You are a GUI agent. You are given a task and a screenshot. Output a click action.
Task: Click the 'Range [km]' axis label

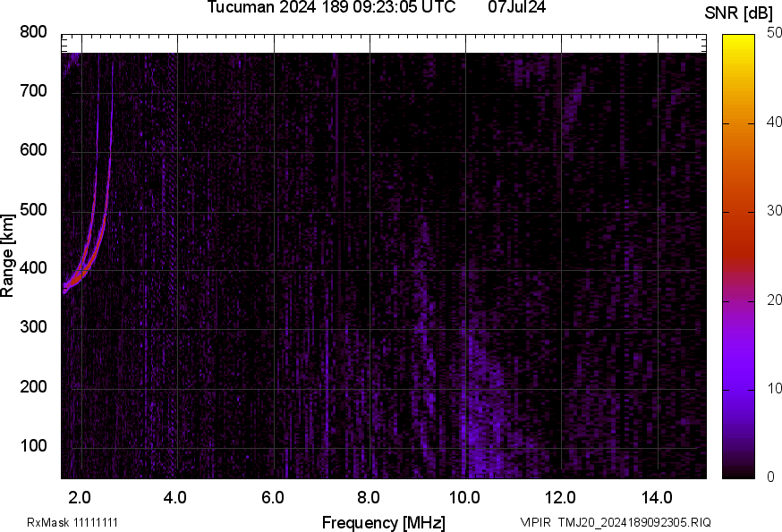tap(7, 256)
